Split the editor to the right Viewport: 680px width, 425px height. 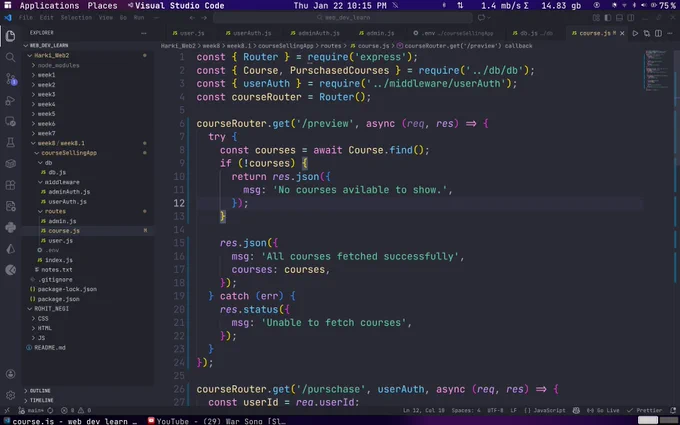coord(658,33)
